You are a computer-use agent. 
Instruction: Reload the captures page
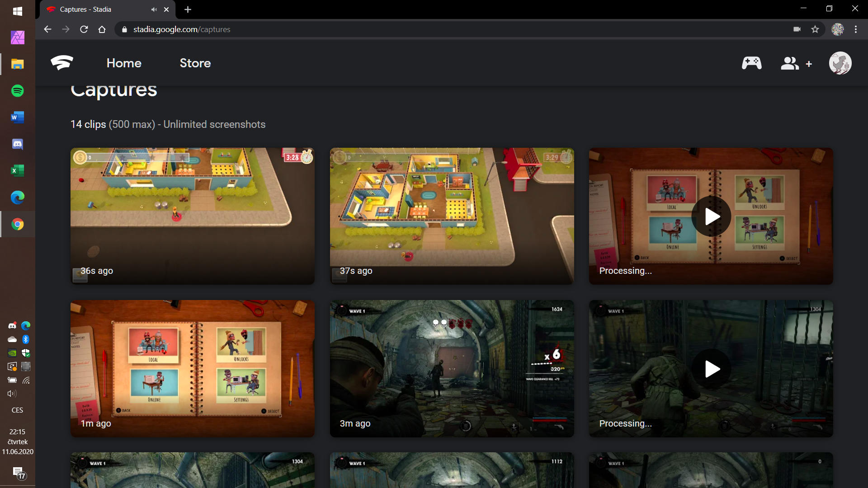84,29
